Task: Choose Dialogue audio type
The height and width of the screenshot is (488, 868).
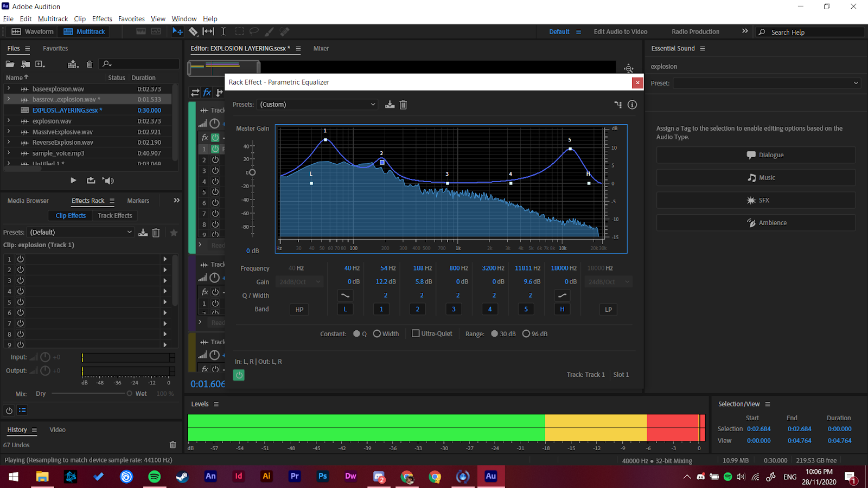Action: [x=756, y=155]
